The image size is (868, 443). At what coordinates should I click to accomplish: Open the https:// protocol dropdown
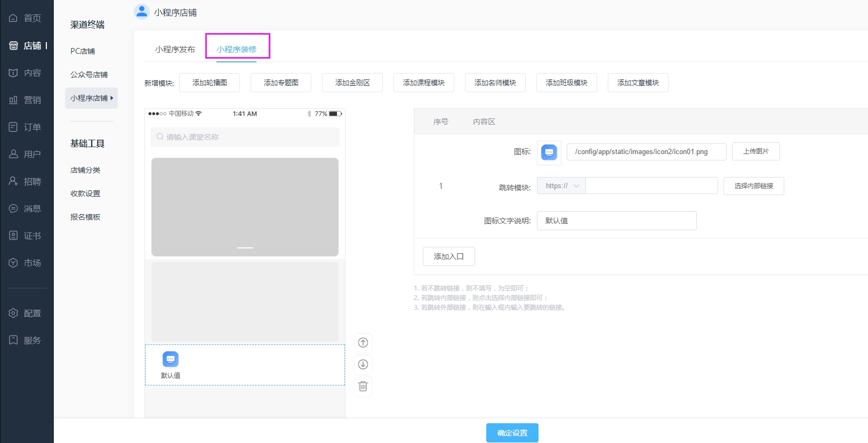[561, 186]
